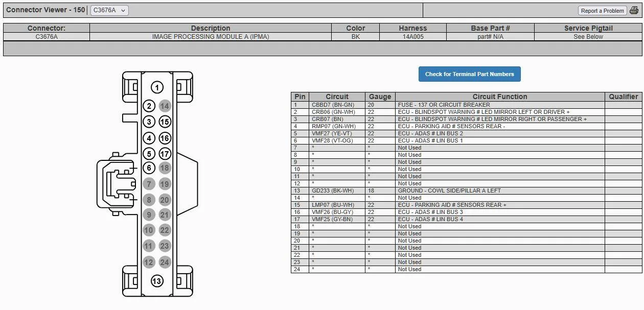The height and width of the screenshot is (310, 644).
Task: Click the Circuit column header
Action: point(337,97)
